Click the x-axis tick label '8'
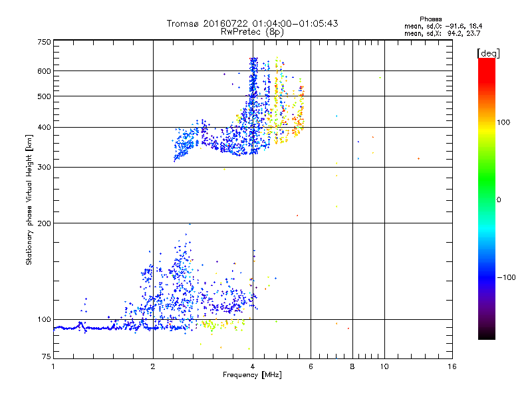 [352, 366]
